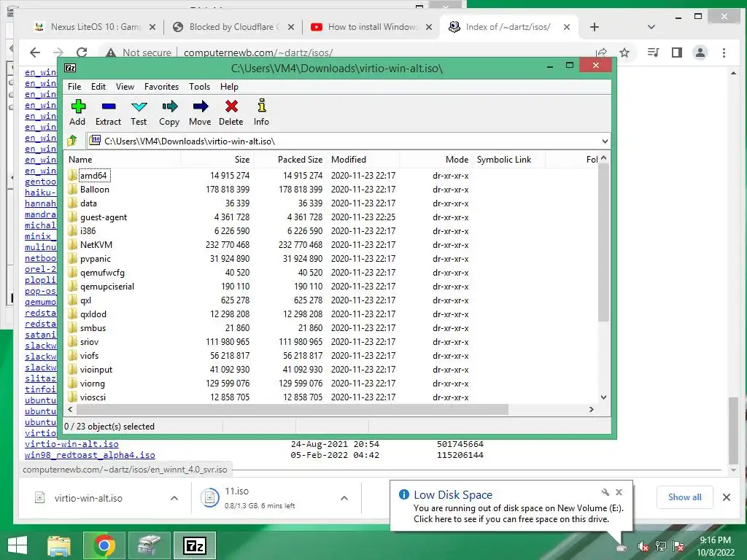The width and height of the screenshot is (747, 560).
Task: Select the amd64 folder icon
Action: (x=72, y=175)
